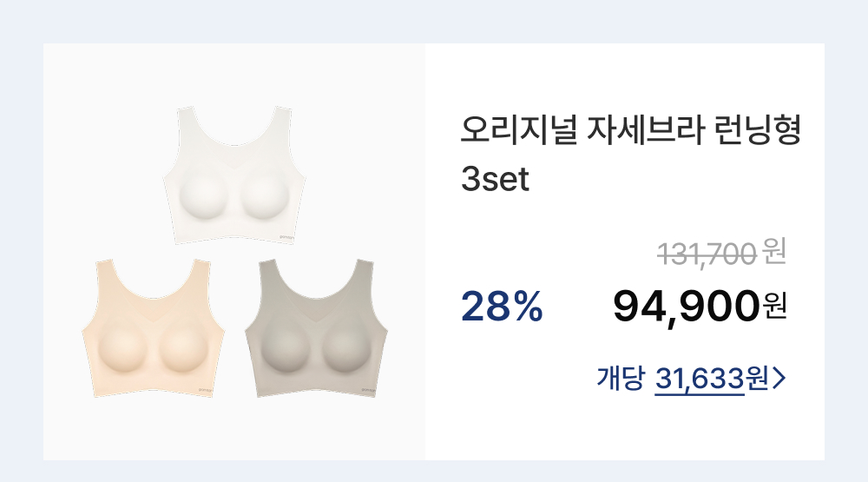Expand the chevron arrow after 31,633원
Viewport: 868px width, 482px height.
point(779,378)
